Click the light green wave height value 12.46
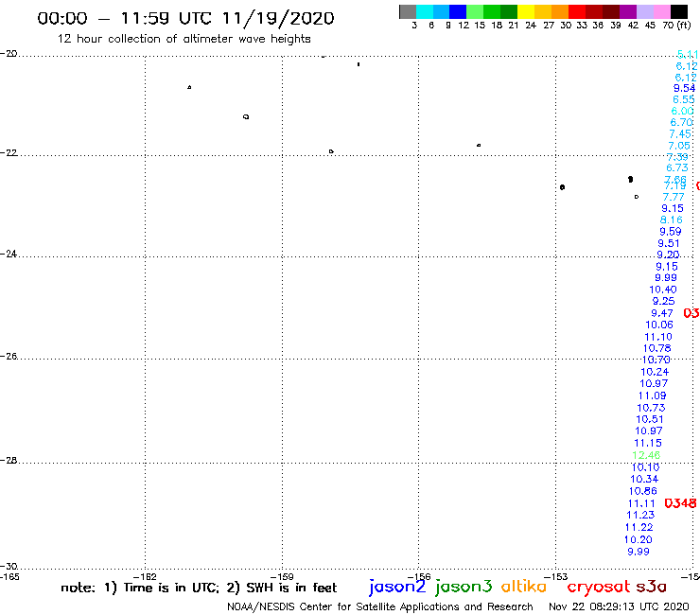The image size is (700, 615). pyautogui.click(x=646, y=455)
